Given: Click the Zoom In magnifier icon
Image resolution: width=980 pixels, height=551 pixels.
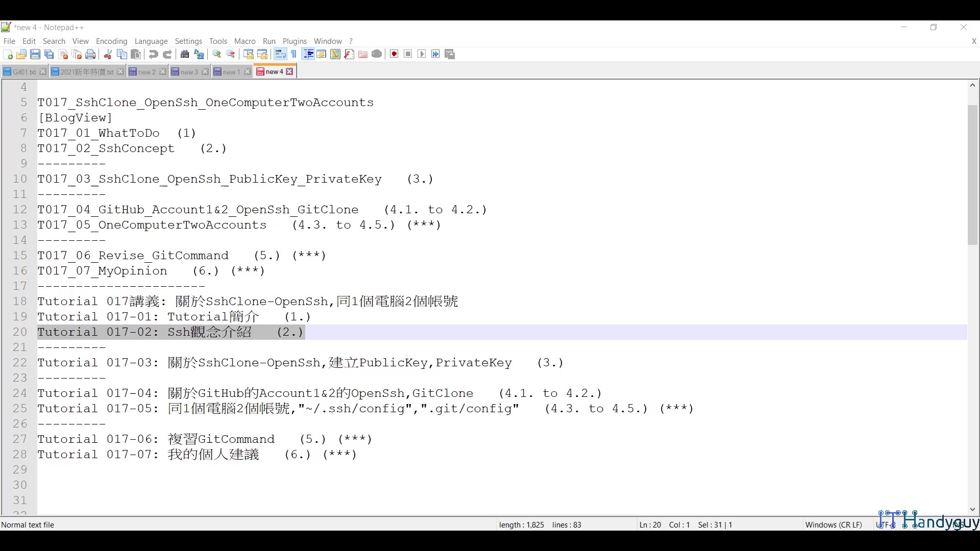Looking at the screenshot, I should pos(216,54).
